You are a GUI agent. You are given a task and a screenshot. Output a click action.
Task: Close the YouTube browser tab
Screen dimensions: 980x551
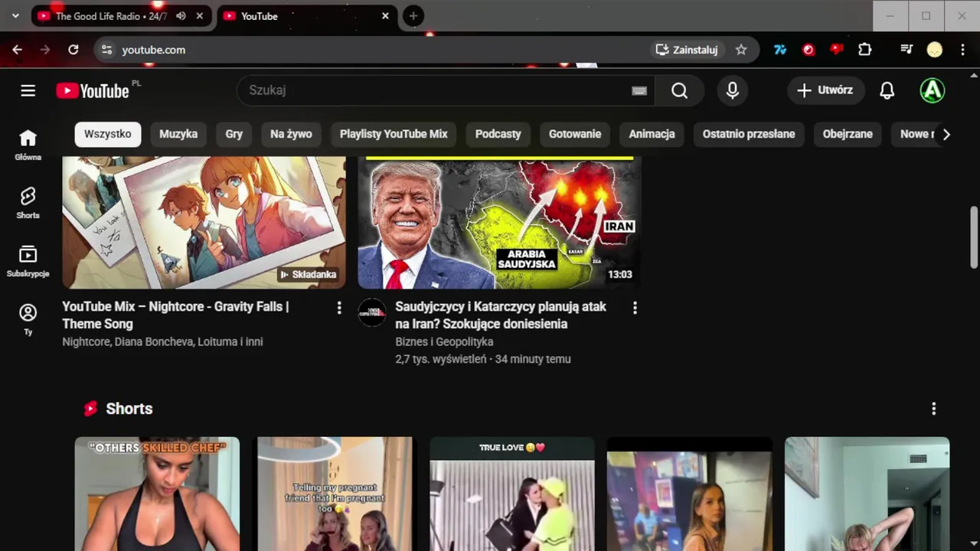(x=385, y=16)
